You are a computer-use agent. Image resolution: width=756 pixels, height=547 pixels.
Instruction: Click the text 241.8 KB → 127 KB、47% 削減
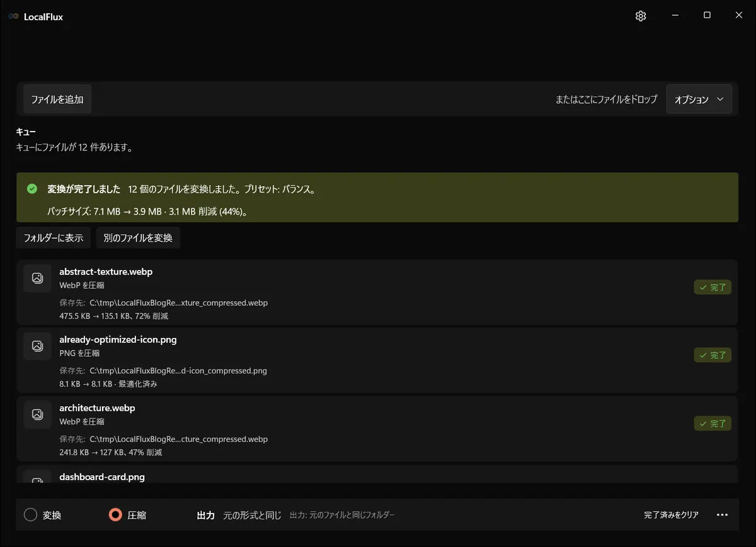(111, 452)
